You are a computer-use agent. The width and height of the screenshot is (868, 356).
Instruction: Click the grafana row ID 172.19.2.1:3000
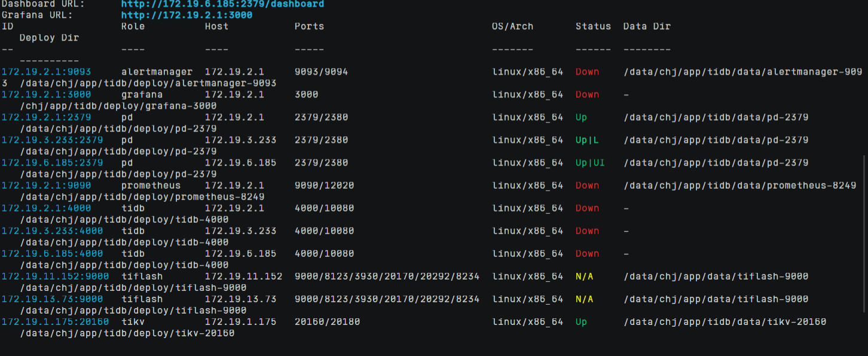[46, 94]
